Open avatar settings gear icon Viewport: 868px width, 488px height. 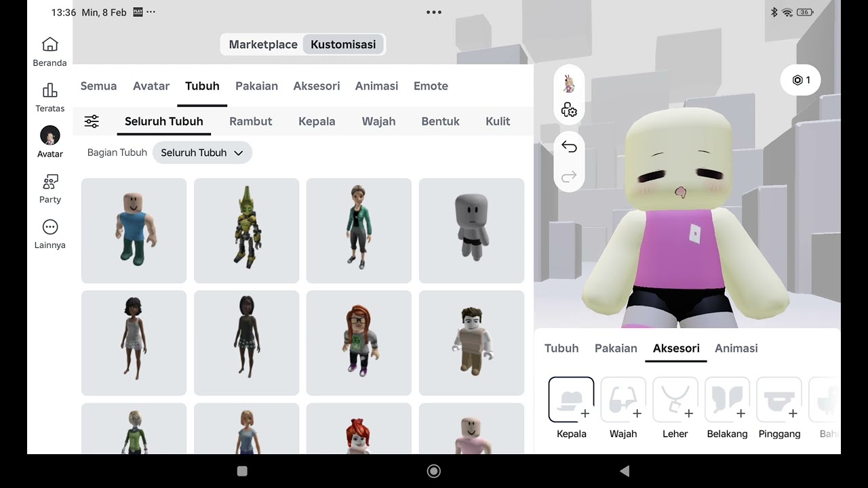(569, 110)
